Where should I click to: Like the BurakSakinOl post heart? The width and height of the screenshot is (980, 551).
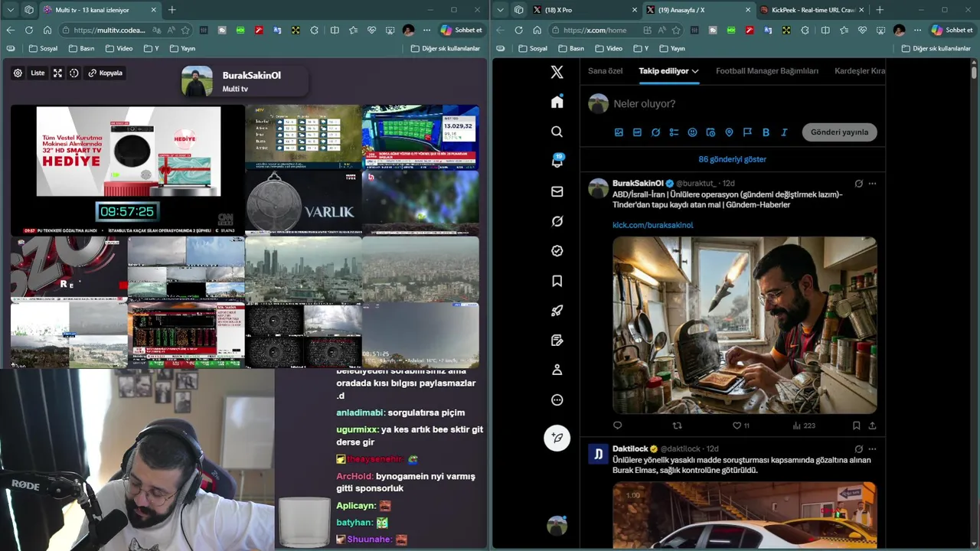[737, 425]
